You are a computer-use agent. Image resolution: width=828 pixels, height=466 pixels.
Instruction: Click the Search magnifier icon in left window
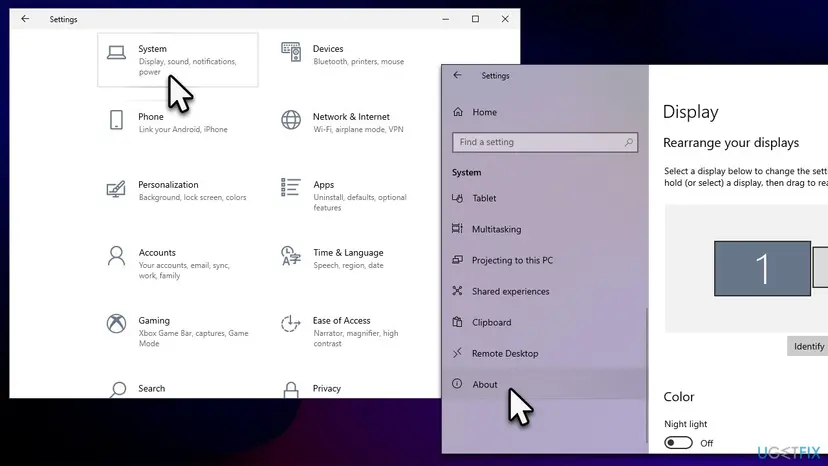point(118,390)
